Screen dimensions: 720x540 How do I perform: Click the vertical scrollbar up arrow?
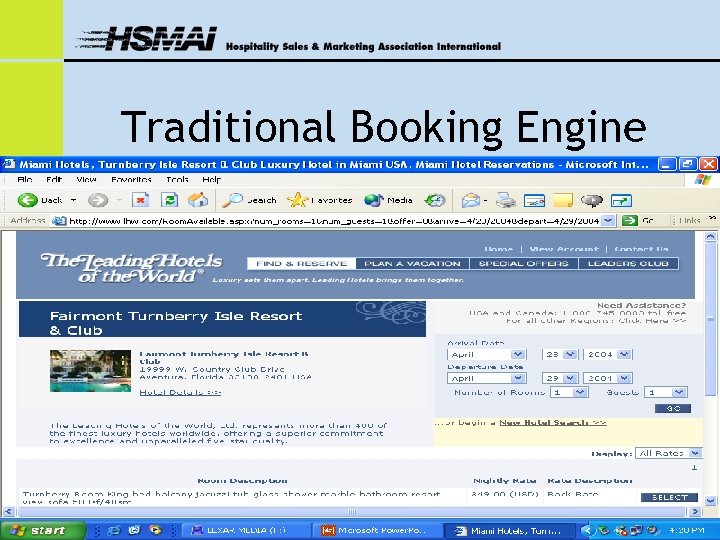pyautogui.click(x=710, y=237)
